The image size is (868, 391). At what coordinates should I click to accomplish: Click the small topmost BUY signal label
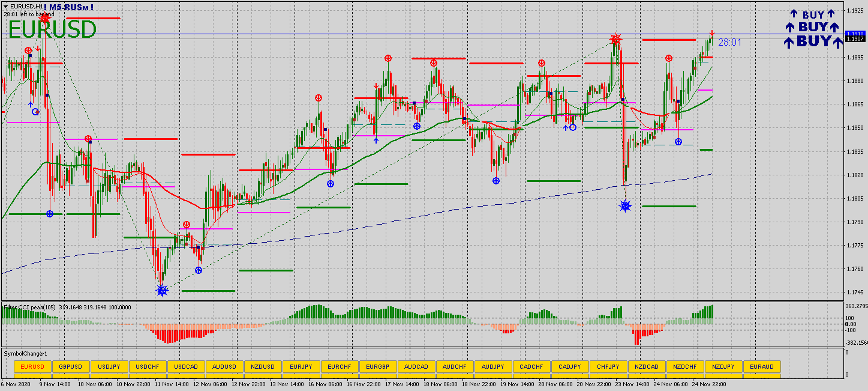coord(813,14)
